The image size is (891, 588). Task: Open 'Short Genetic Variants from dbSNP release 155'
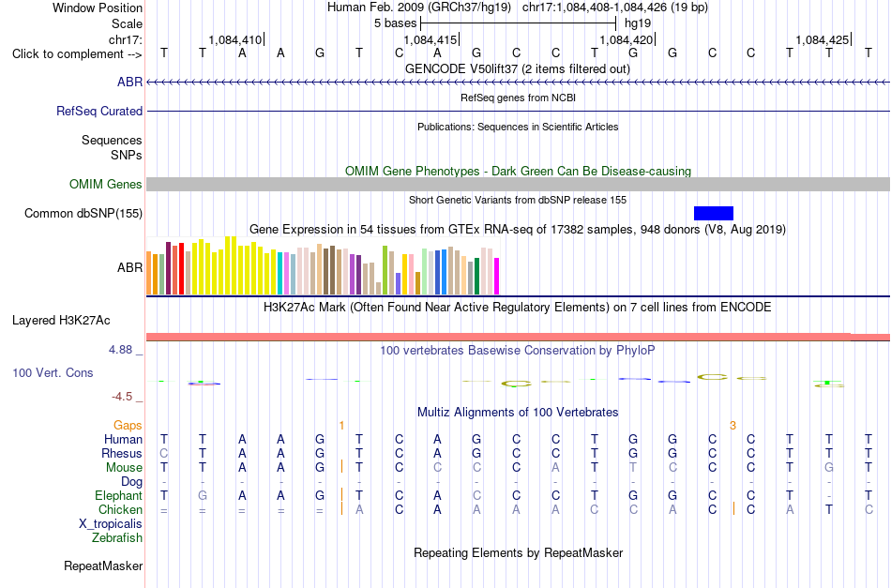pyautogui.click(x=518, y=200)
